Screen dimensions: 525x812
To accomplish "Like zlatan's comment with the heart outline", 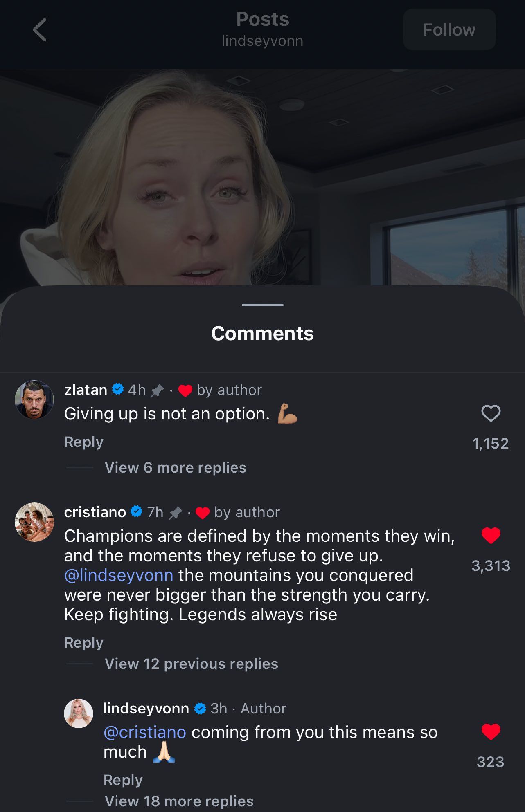I will 491,414.
